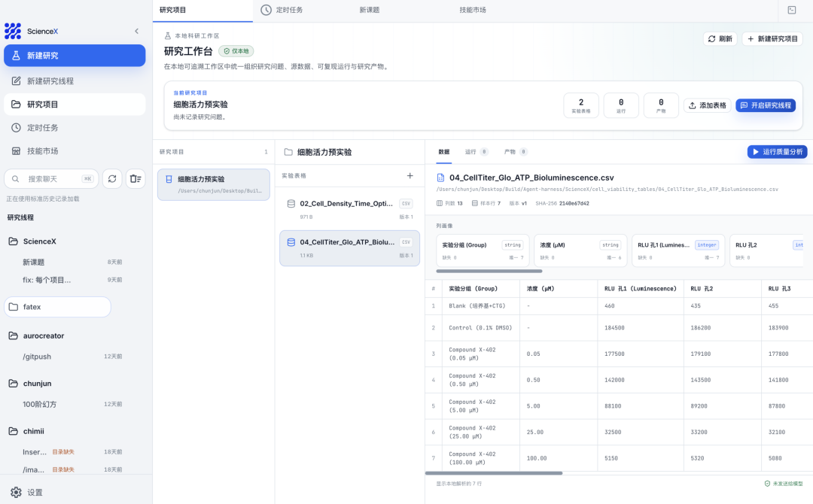Switch to the 运行 tab in data panel

[476, 152]
